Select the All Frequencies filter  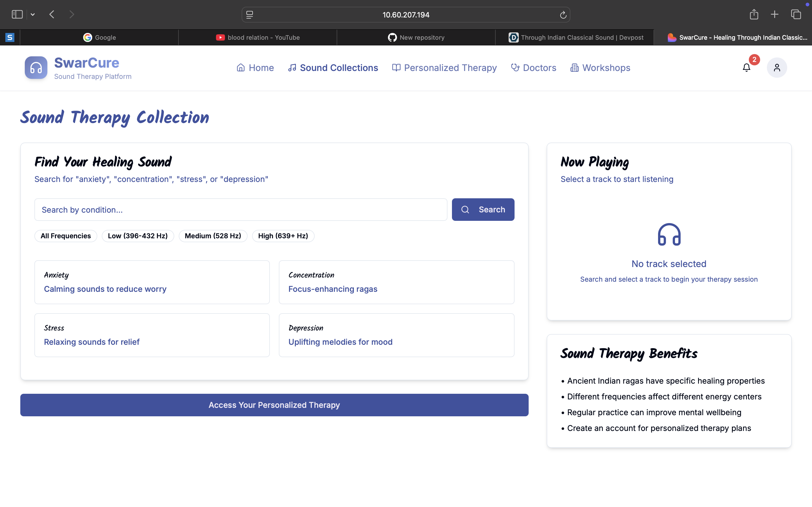point(66,236)
